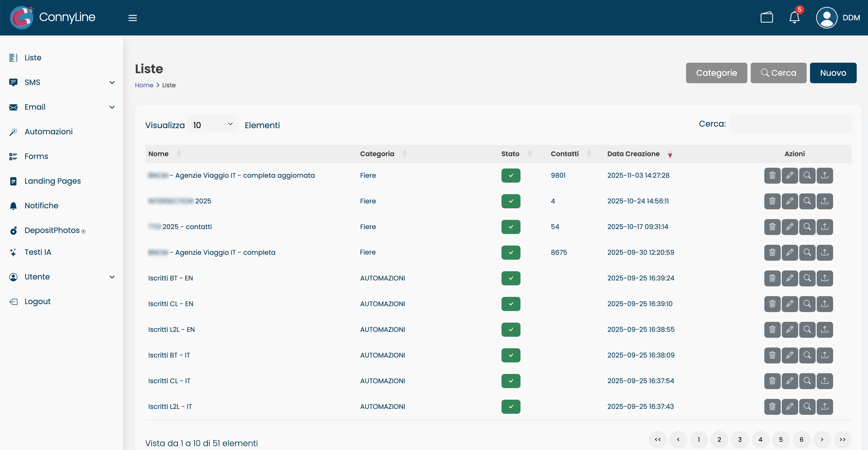
Task: Edit the 'Iscritti CL - IT' list
Action: tap(790, 381)
